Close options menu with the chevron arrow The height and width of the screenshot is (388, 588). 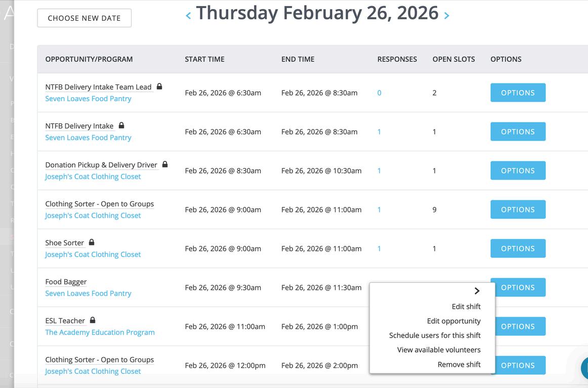477,291
